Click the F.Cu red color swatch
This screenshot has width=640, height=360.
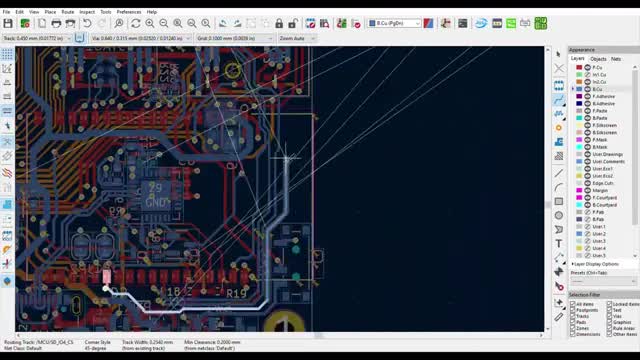pyautogui.click(x=579, y=67)
